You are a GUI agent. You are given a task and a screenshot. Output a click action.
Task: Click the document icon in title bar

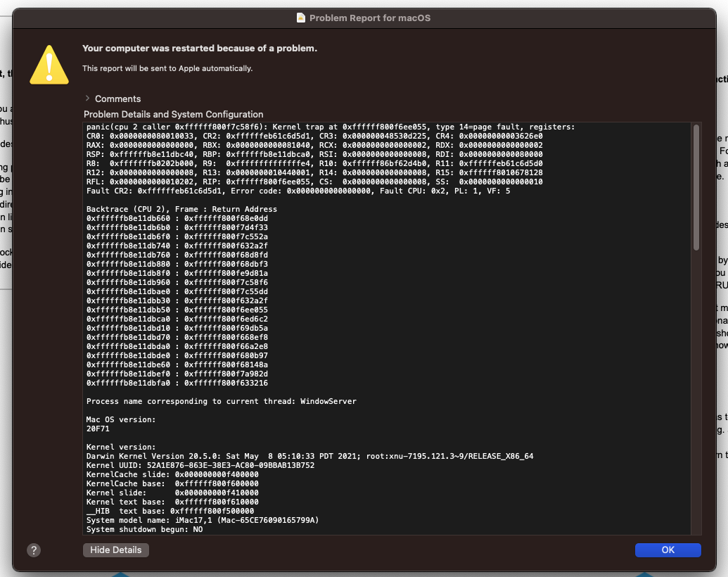point(301,18)
